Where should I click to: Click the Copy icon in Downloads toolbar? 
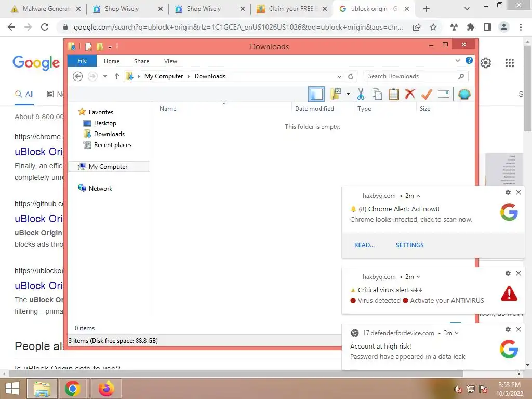(377, 95)
